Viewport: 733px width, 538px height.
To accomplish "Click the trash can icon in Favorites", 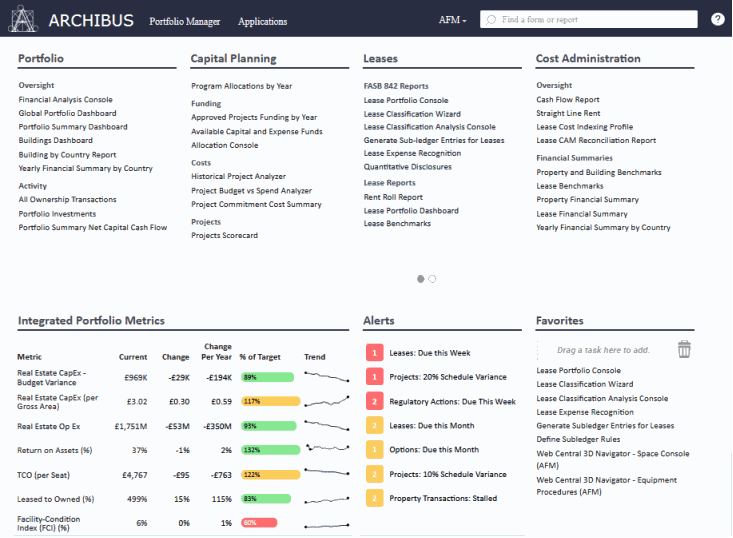I will (x=684, y=349).
